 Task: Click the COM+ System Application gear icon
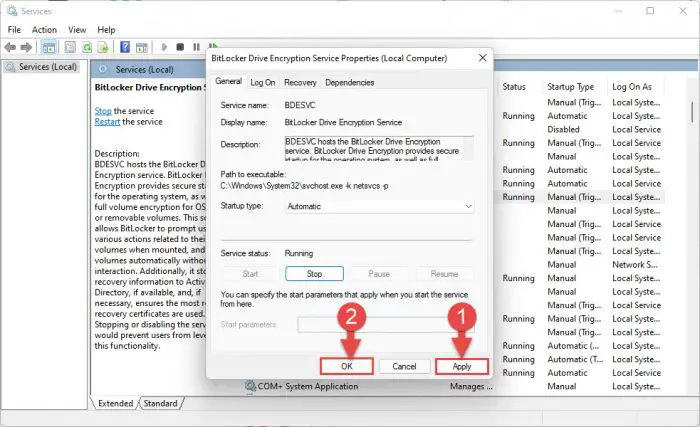coord(250,386)
